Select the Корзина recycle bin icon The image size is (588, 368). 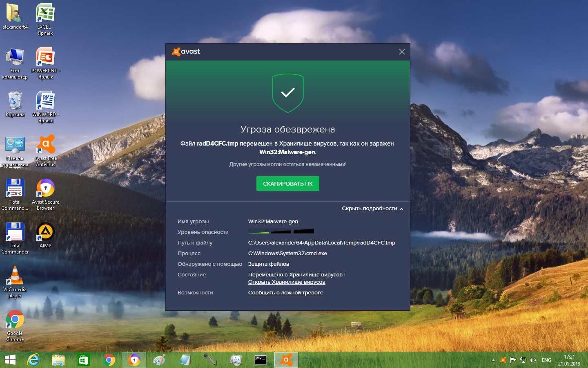click(15, 104)
